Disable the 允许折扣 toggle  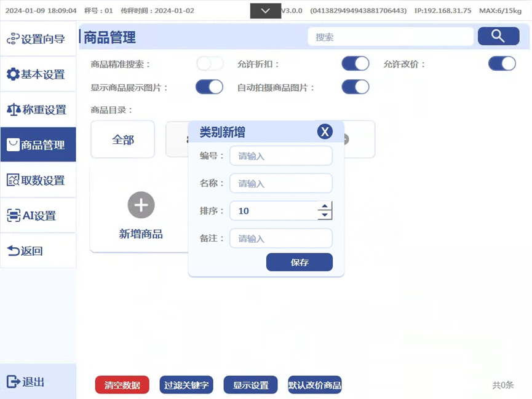(x=355, y=64)
